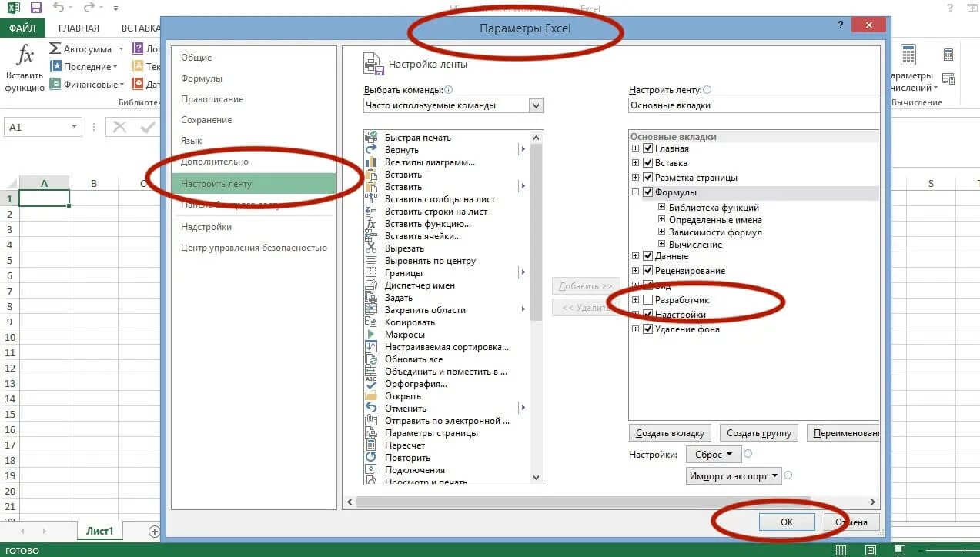Image resolution: width=980 pixels, height=557 pixels.
Task: Open the Настроить ленту dropdown field
Action: click(x=754, y=105)
